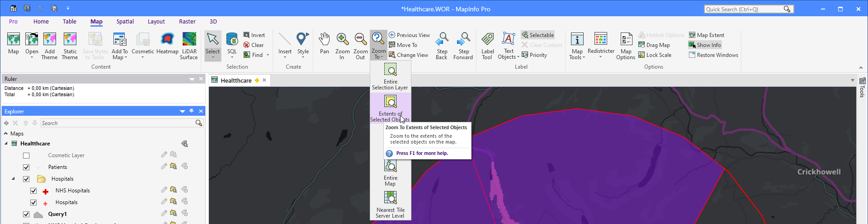Collapse the Hospitals group node
This screenshot has height=224, width=868.
tap(13, 179)
